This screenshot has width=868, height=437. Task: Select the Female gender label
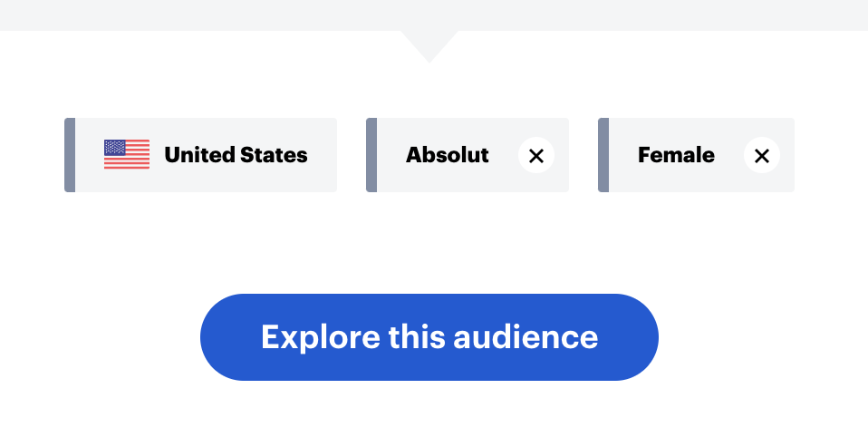click(x=676, y=155)
